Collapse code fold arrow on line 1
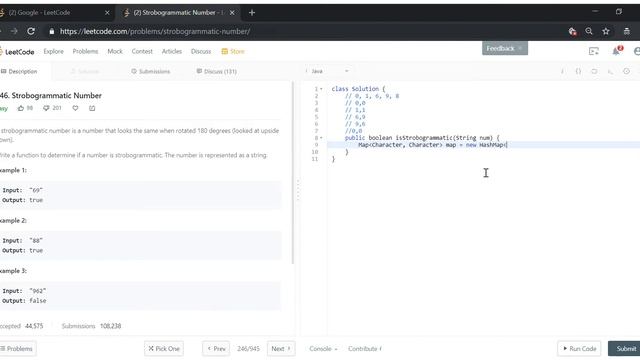Screen dimensions: 640x360 click(321, 89)
